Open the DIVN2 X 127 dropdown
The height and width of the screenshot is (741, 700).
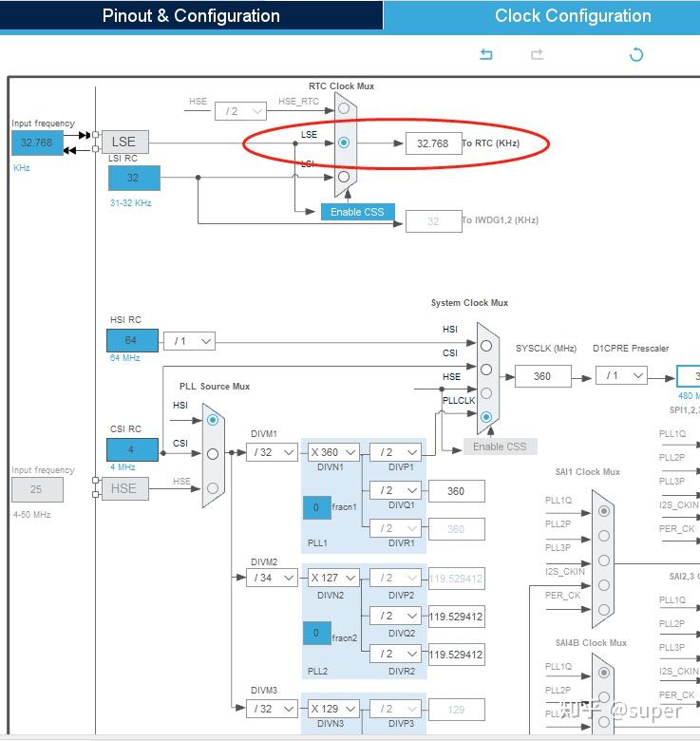tap(333, 578)
